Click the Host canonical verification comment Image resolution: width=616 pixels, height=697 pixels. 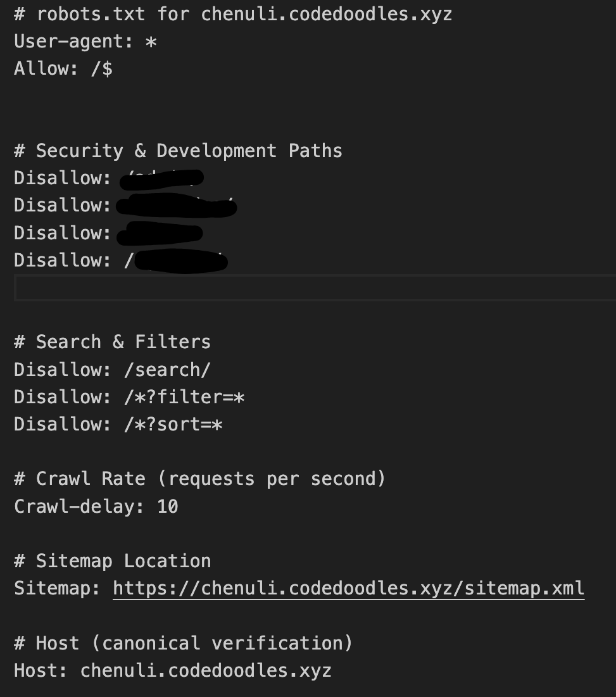coord(183,643)
